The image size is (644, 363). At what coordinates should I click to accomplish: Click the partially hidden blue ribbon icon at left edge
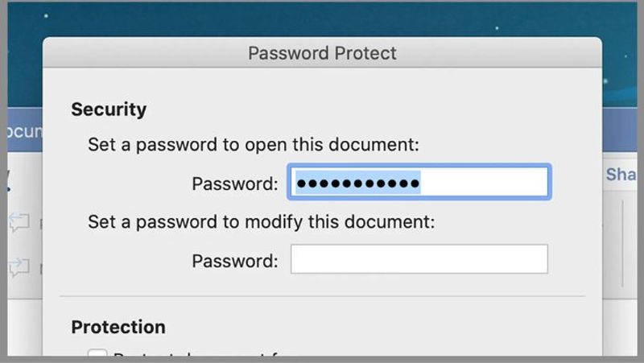tap(8, 179)
